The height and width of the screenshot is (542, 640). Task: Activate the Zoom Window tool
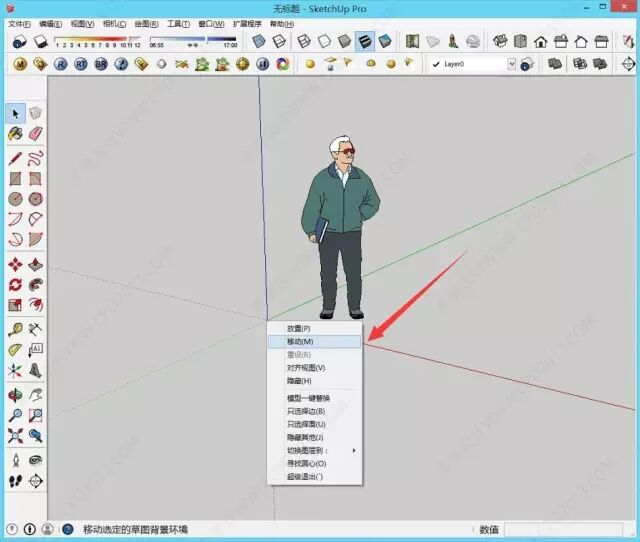pyautogui.click(x=36, y=415)
